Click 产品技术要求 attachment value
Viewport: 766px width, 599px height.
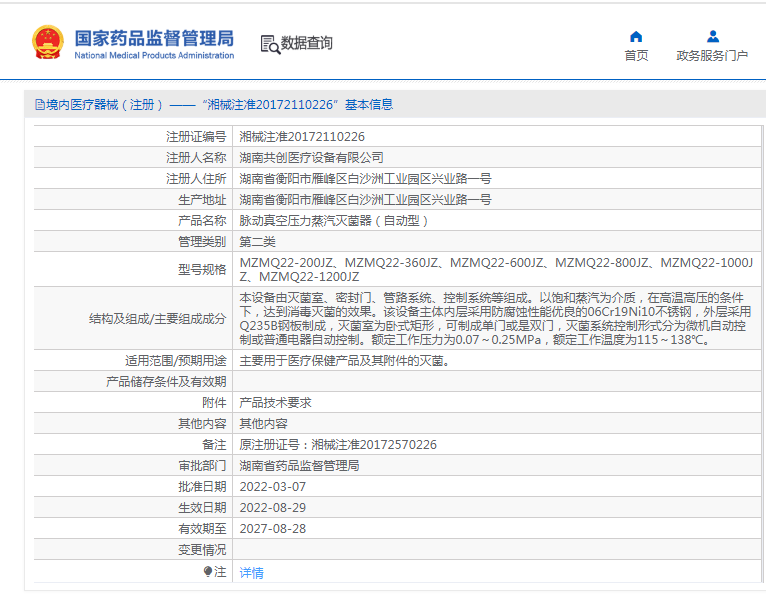click(x=275, y=403)
